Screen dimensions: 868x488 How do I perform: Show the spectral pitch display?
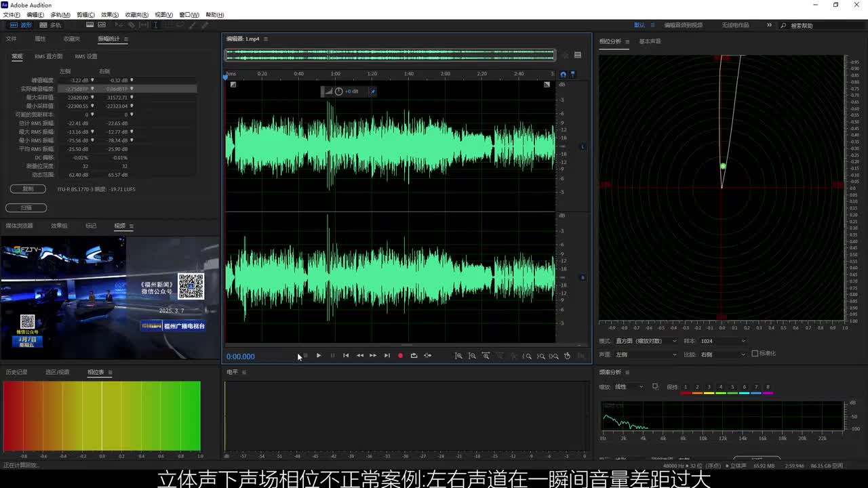(102, 25)
